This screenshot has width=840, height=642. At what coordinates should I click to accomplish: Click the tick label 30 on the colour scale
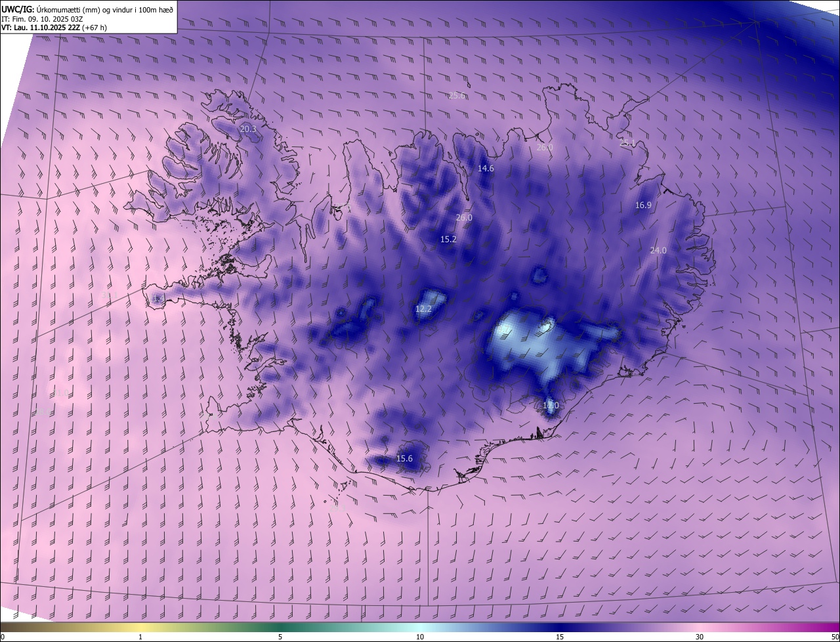[x=700, y=637]
